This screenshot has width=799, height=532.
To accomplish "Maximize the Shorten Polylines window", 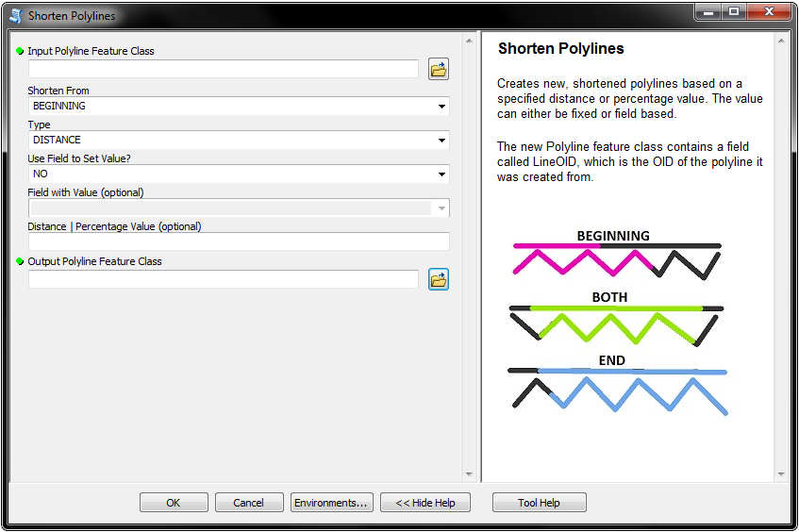I will (734, 11).
